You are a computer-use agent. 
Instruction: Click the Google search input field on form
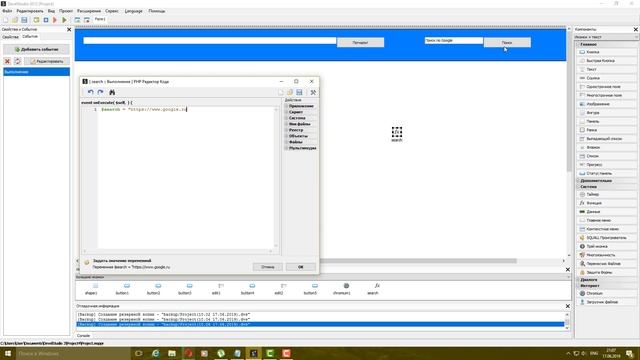[x=453, y=40]
